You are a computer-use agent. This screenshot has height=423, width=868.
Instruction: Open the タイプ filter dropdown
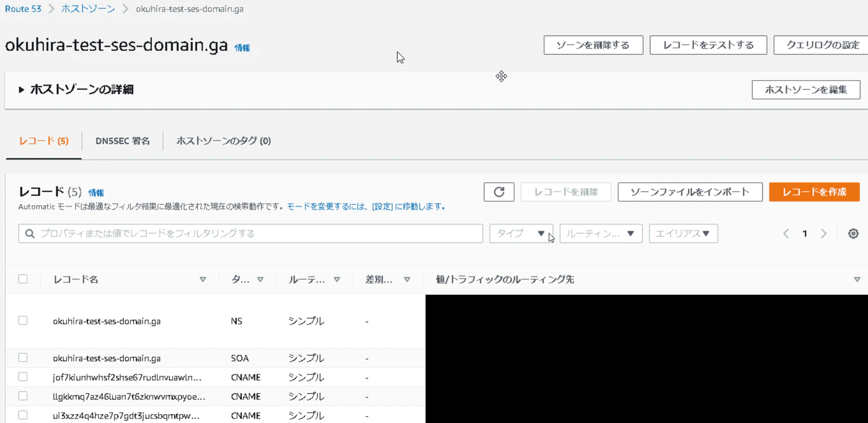(521, 234)
